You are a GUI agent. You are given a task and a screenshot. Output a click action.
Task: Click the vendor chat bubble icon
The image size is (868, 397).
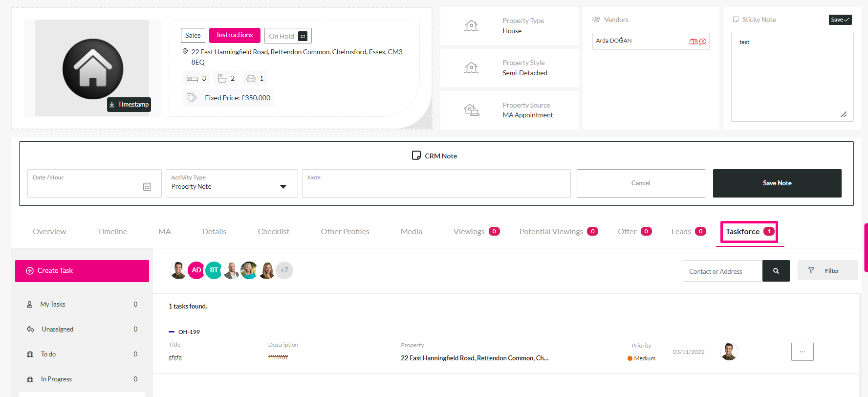(703, 42)
